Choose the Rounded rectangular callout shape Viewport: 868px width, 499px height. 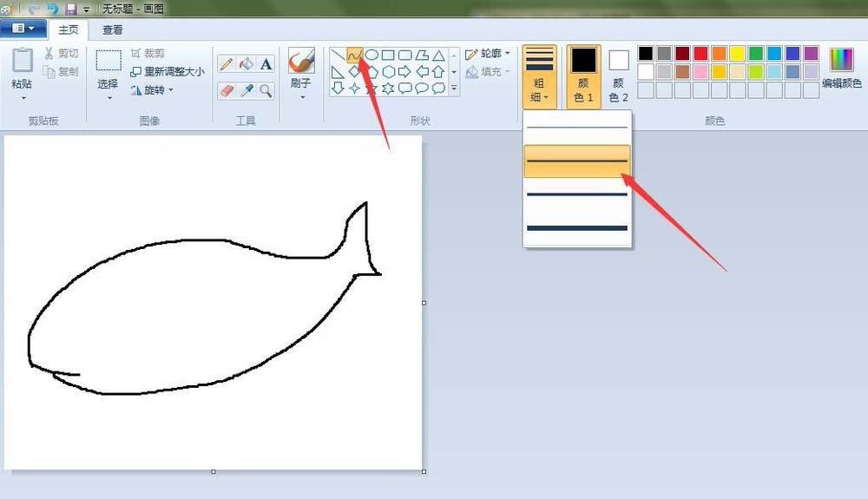click(405, 88)
